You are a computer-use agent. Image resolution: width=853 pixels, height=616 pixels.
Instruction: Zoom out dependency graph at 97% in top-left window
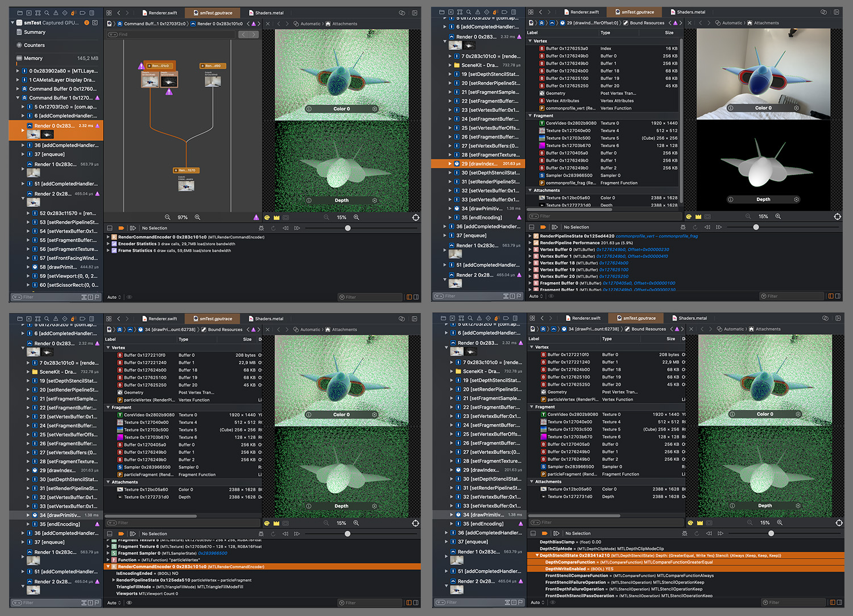pyautogui.click(x=168, y=217)
